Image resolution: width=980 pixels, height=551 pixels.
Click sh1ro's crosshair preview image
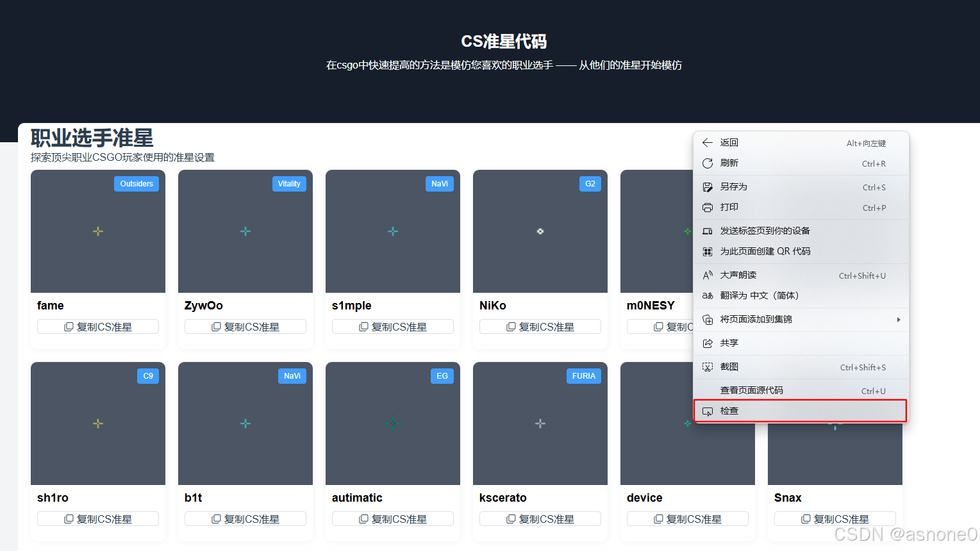(x=98, y=424)
